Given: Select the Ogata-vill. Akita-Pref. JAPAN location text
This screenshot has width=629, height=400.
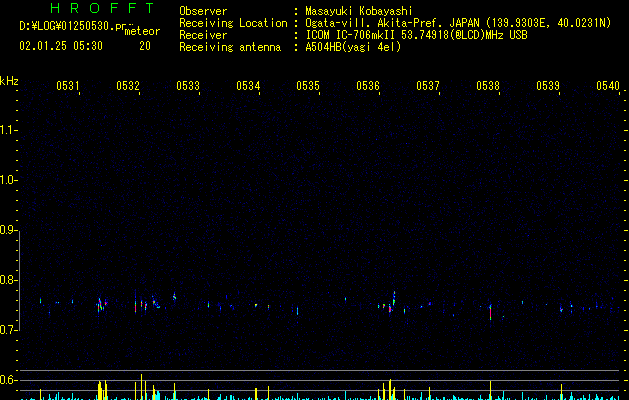Looking at the screenshot, I should [x=458, y=23].
